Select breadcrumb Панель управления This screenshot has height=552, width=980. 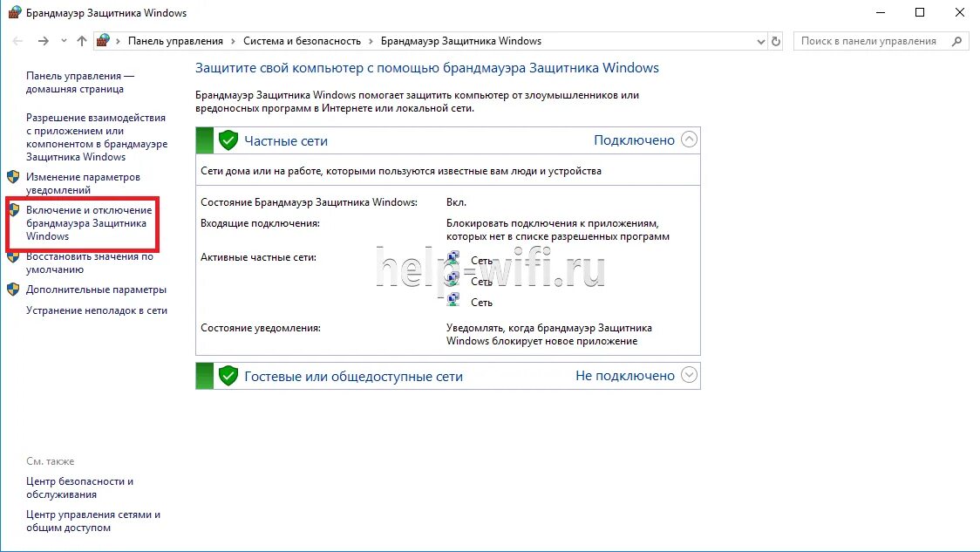click(175, 41)
